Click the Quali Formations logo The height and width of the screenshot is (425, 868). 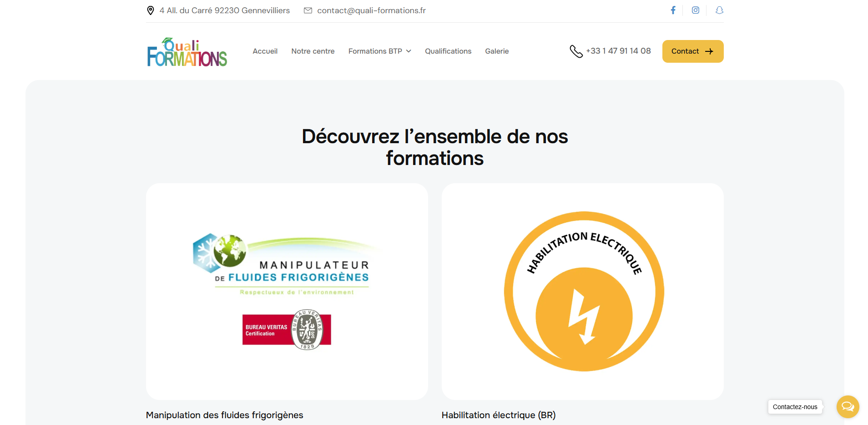[187, 52]
